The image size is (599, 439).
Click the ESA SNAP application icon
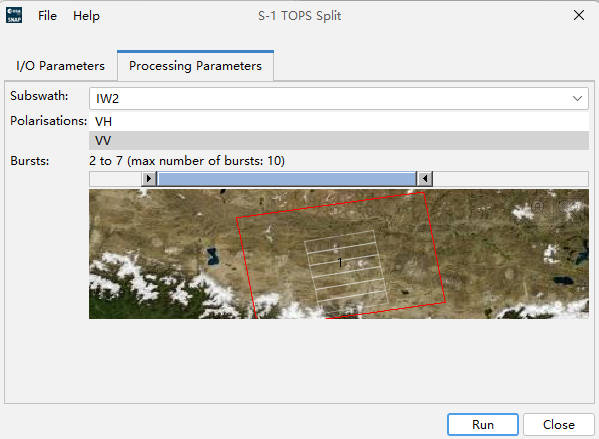[x=14, y=15]
